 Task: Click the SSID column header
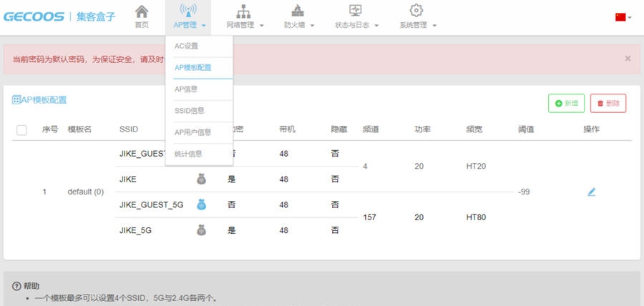click(129, 129)
